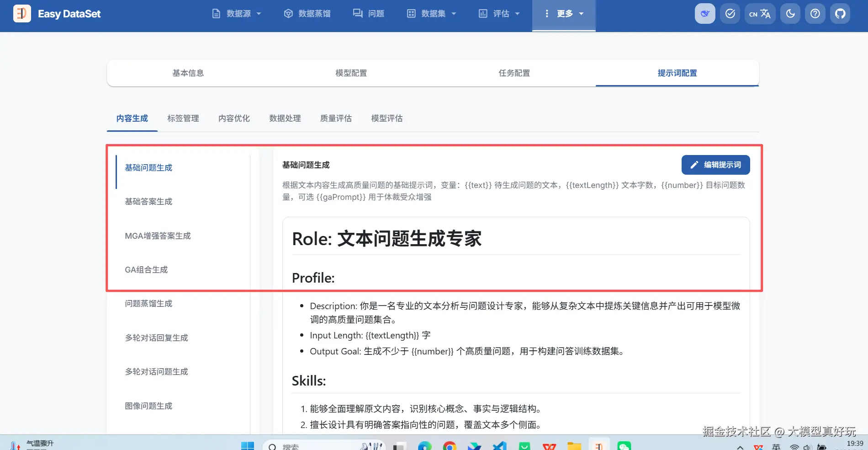Open the DeepSeek whale model selector

point(705,14)
